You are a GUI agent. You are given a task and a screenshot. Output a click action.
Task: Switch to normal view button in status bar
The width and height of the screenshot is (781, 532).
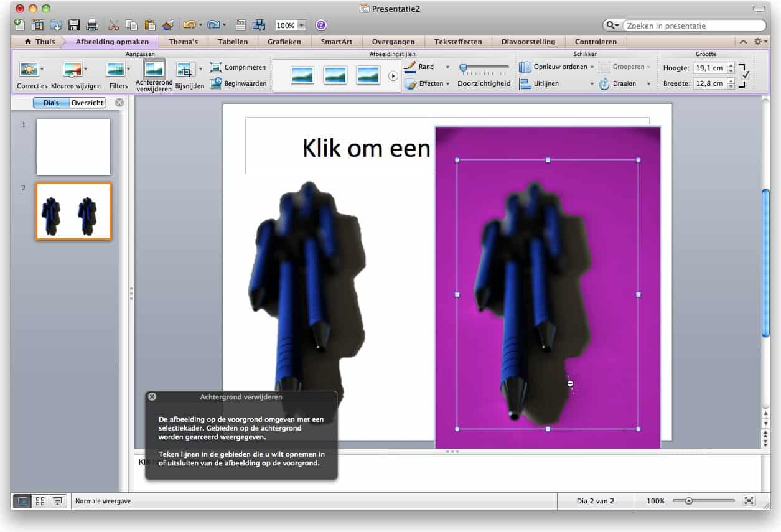22,501
